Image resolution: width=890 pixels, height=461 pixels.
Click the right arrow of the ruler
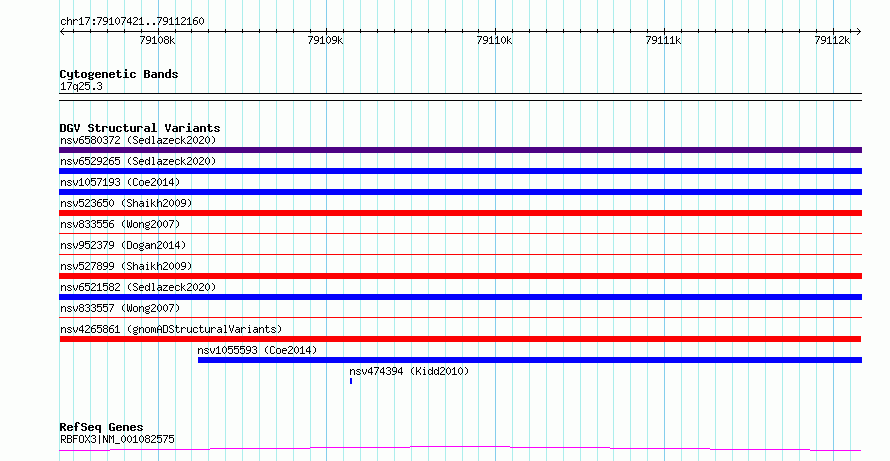pos(859,32)
